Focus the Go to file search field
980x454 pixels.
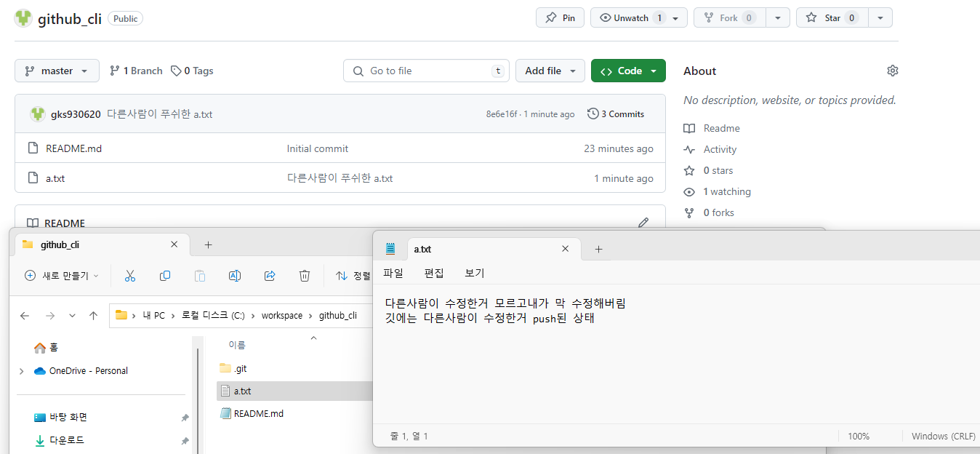(x=426, y=71)
